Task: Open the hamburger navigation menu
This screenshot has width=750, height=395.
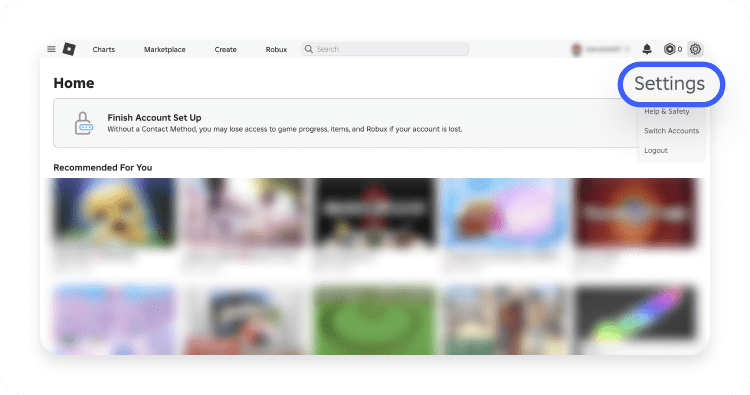Action: pyautogui.click(x=51, y=49)
